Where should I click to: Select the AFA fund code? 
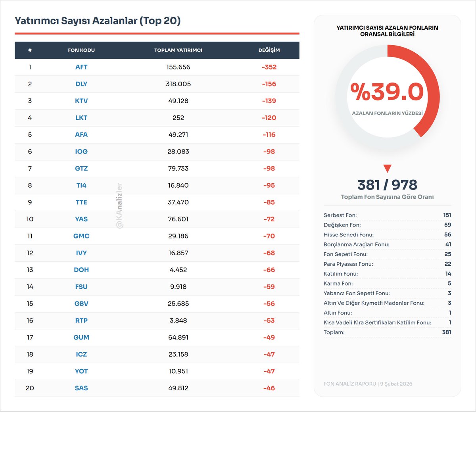tap(81, 134)
